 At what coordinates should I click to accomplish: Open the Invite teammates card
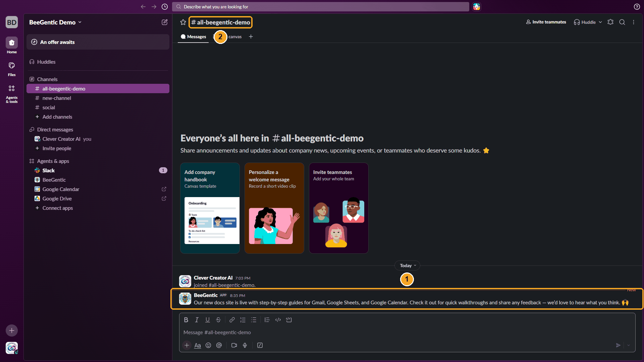click(x=339, y=208)
